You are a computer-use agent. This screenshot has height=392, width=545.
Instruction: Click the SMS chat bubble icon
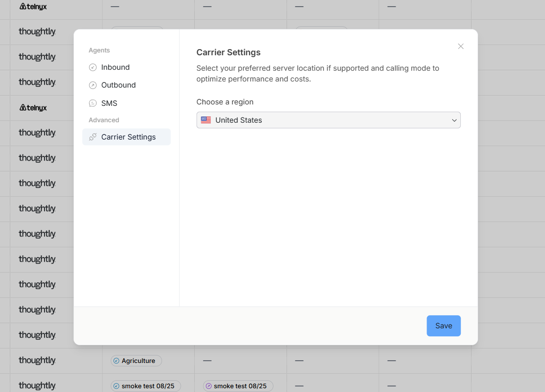(93, 103)
